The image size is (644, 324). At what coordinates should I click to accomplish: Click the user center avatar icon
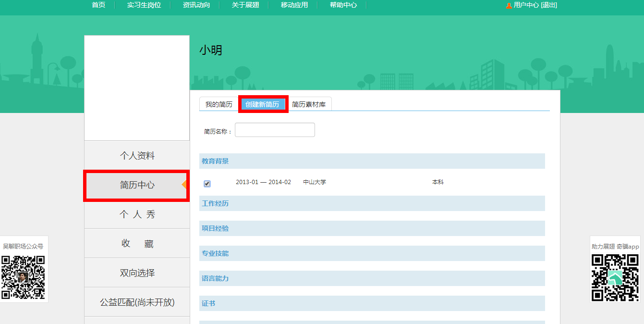click(509, 5)
